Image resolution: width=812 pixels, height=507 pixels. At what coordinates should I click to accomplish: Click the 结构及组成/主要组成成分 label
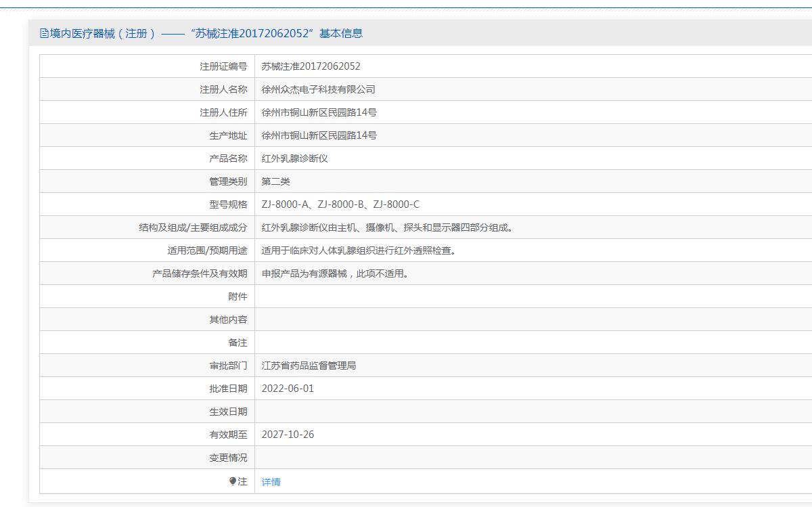193,227
